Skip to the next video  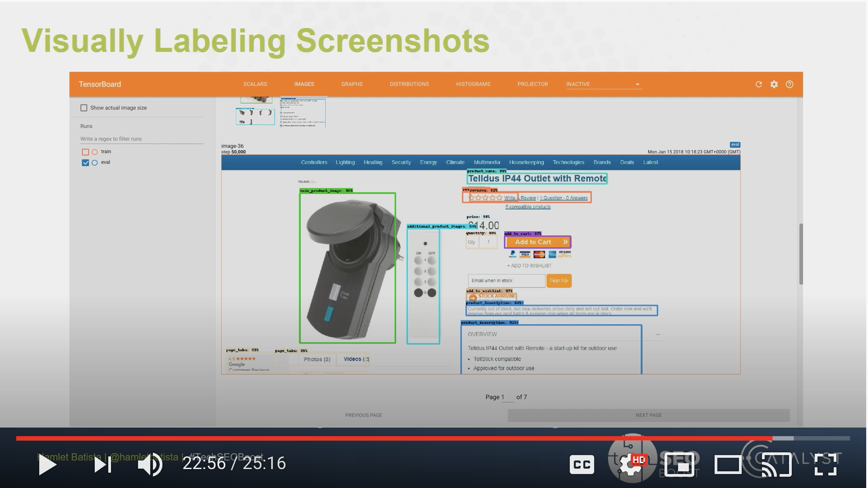pos(103,465)
